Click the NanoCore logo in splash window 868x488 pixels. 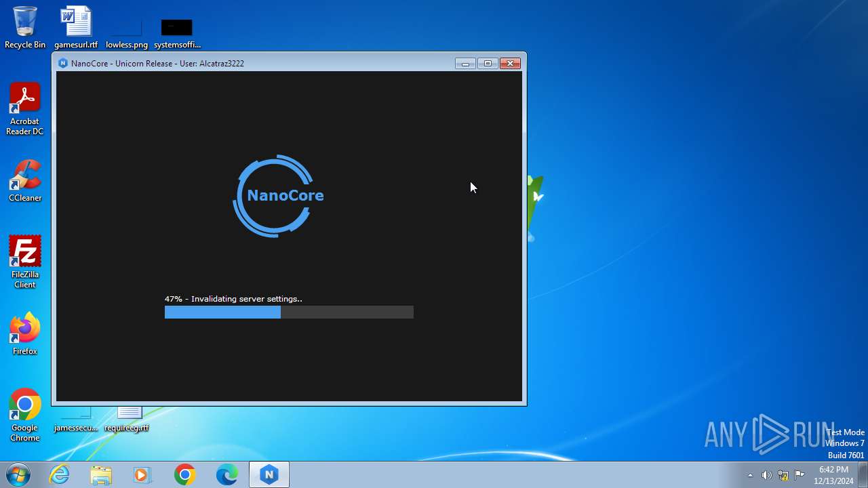point(278,196)
